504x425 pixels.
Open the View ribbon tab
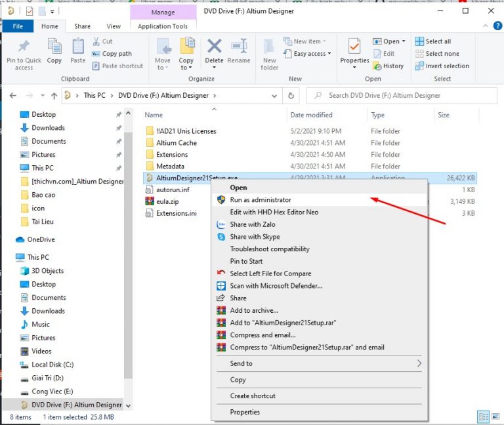[x=114, y=26]
